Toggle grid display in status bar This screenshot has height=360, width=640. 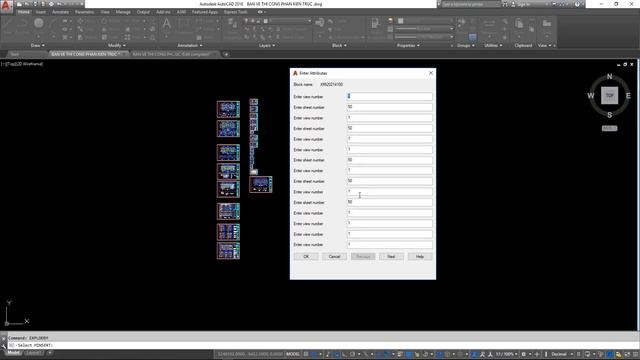306,354
